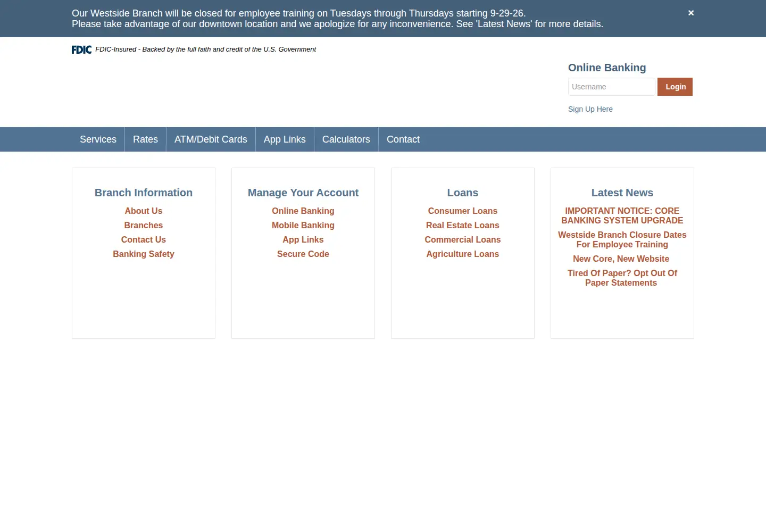Click Contact Us under Branch Information
Viewport: 766px width, 532px height.
144,239
